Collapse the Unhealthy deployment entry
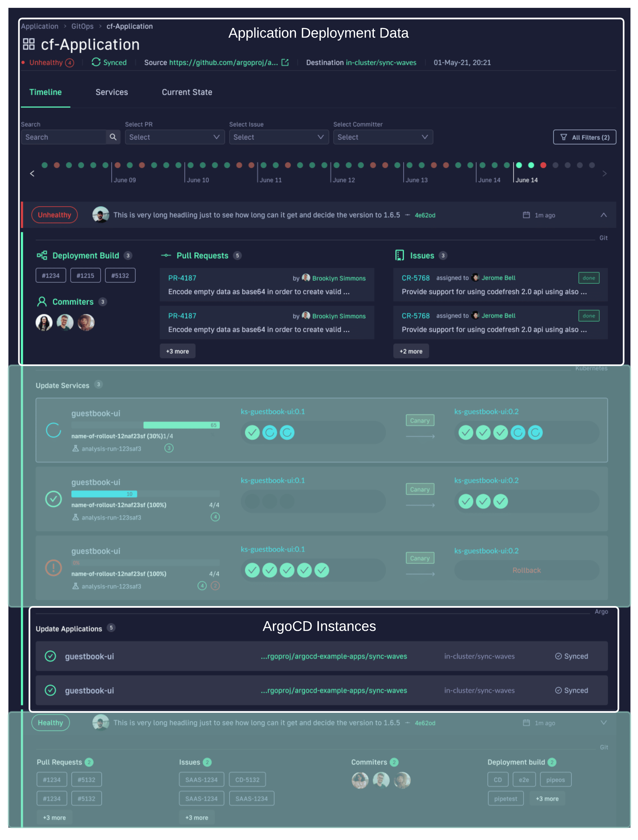Screen dimensions: 638x840 [x=604, y=215]
